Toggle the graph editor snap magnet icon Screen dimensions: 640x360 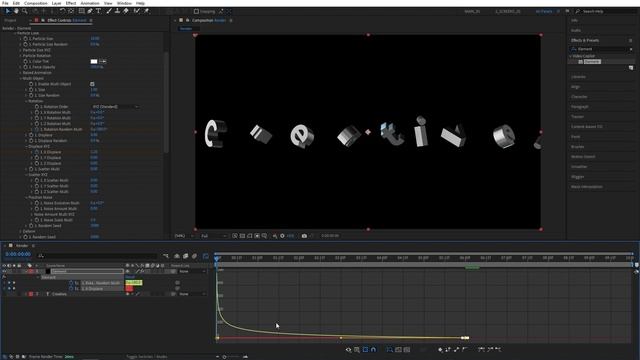point(373,349)
